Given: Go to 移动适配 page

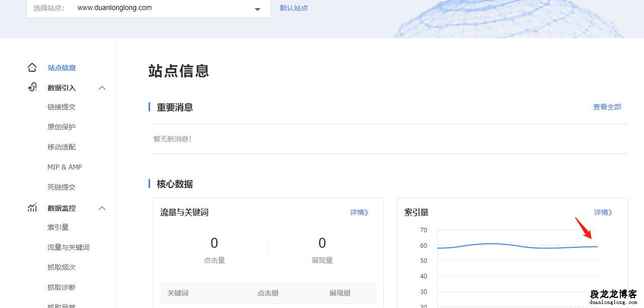Looking at the screenshot, I should point(61,147).
